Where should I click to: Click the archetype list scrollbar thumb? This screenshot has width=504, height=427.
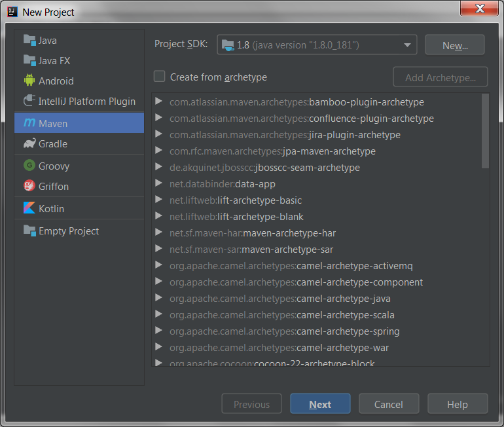pos(486,131)
